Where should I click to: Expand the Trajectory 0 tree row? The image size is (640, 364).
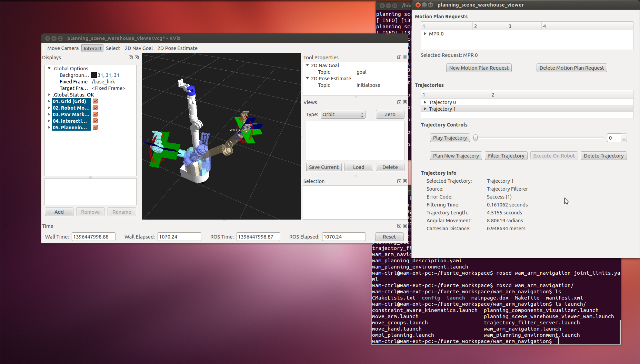(425, 102)
